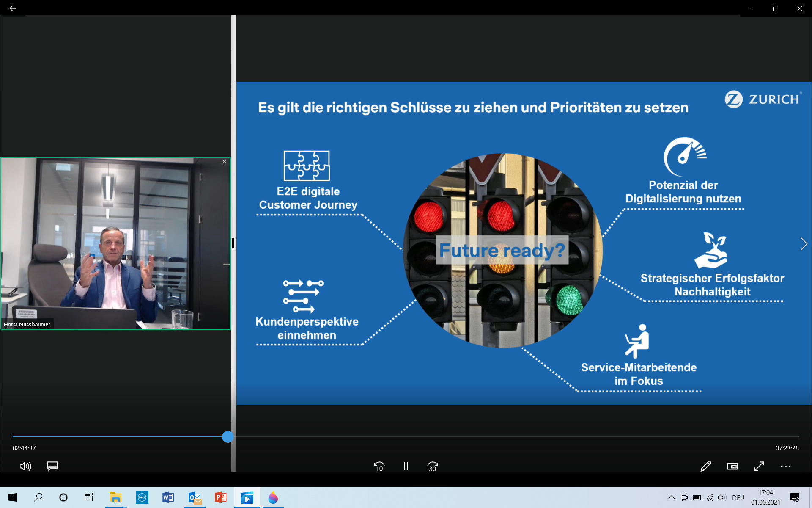Image resolution: width=812 pixels, height=508 pixels.
Task: Open the more options ellipsis menu
Action: pyautogui.click(x=785, y=466)
